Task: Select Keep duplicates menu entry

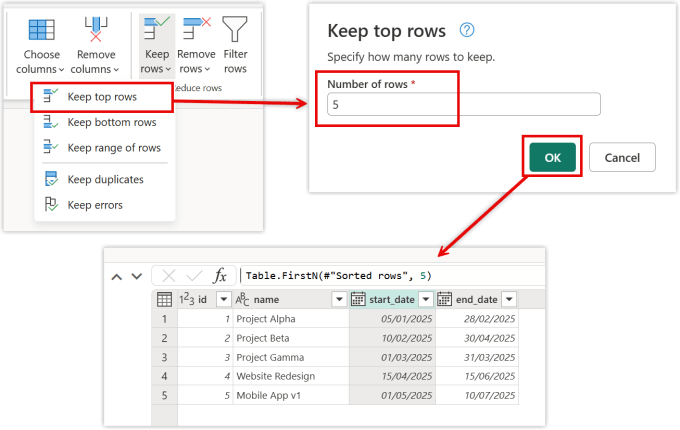Action: point(105,179)
